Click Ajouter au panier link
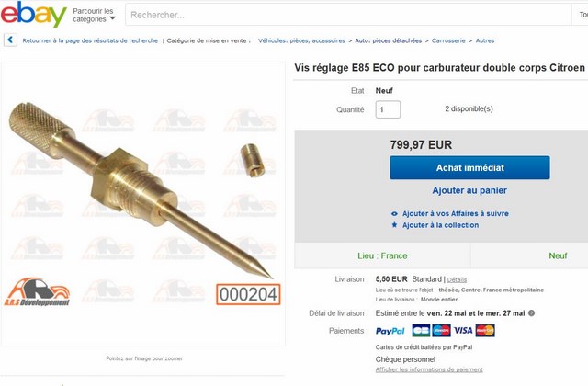This screenshot has height=386, width=588. 469,190
